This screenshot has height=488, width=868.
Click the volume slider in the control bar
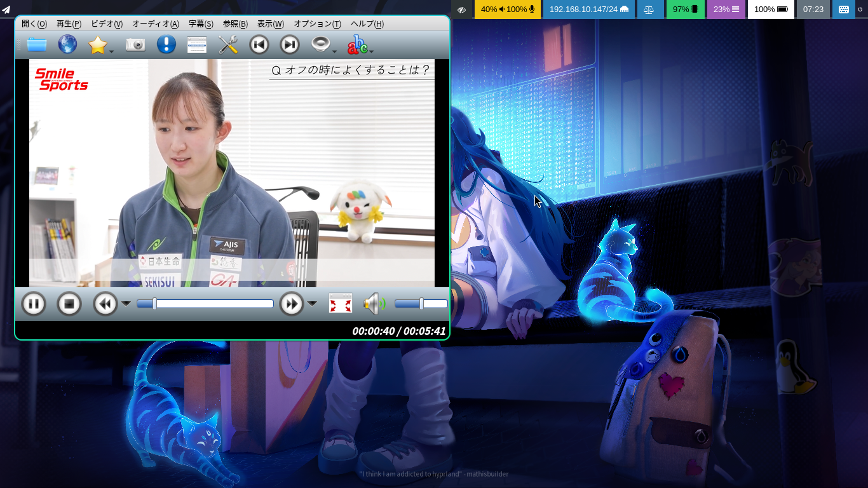tap(421, 304)
